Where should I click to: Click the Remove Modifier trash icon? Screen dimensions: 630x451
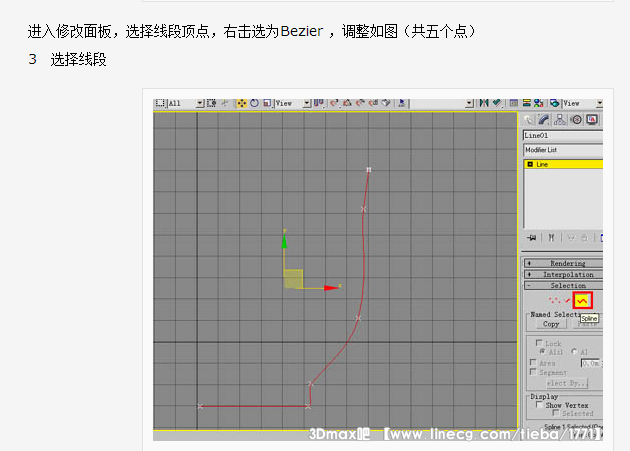pos(585,238)
